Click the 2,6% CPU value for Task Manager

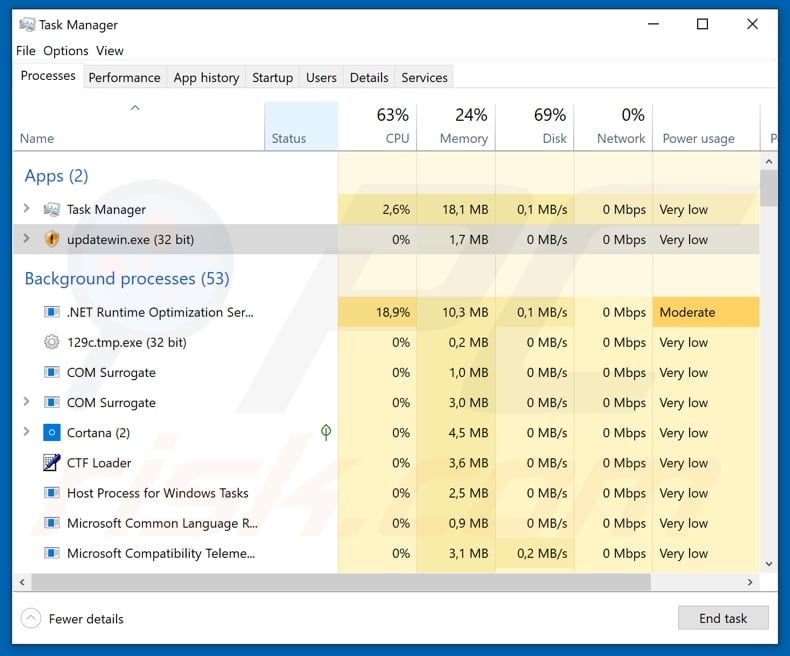point(396,209)
